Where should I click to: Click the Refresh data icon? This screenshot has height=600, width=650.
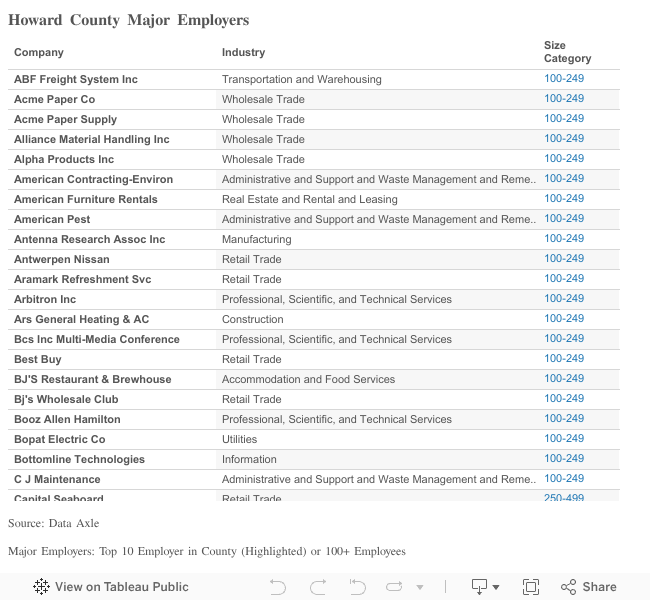(394, 587)
